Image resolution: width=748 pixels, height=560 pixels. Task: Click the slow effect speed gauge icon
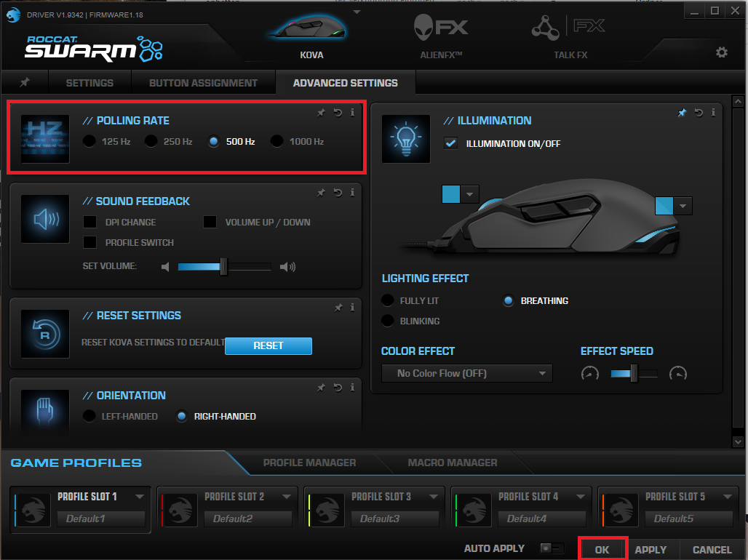[590, 373]
